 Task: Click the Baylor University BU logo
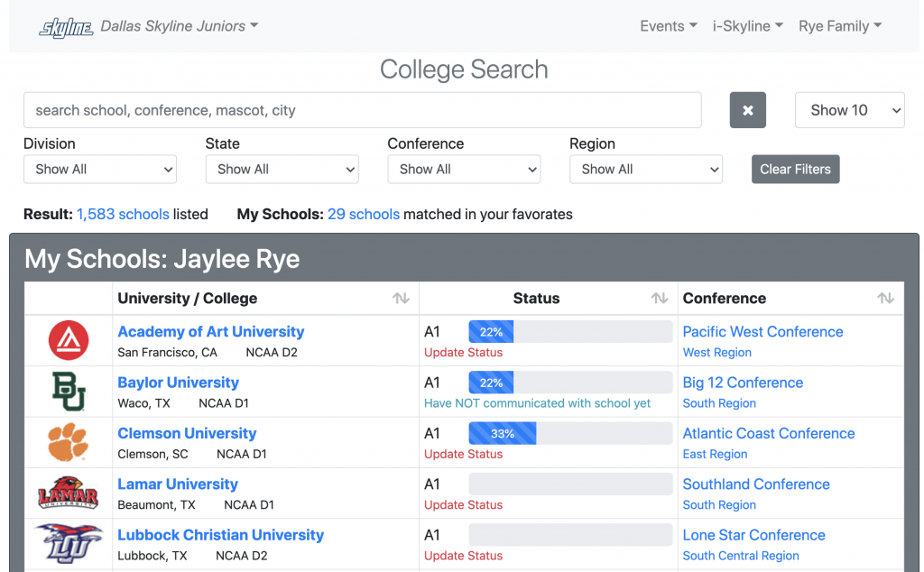tap(69, 392)
